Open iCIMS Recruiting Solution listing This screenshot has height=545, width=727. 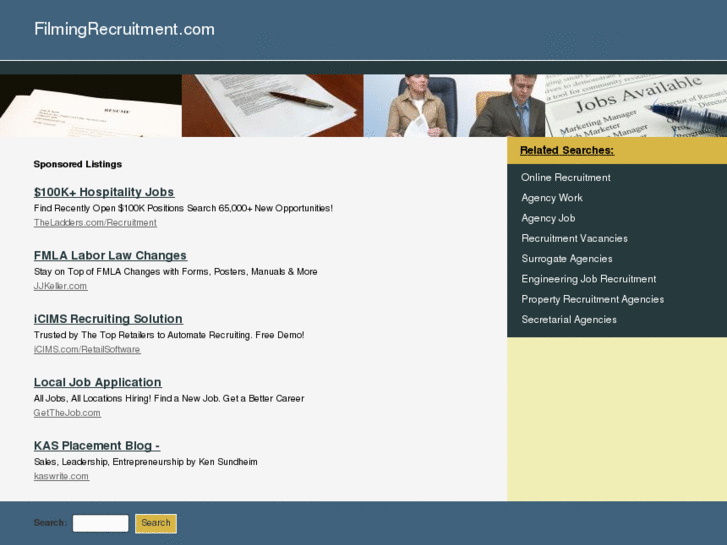[108, 319]
